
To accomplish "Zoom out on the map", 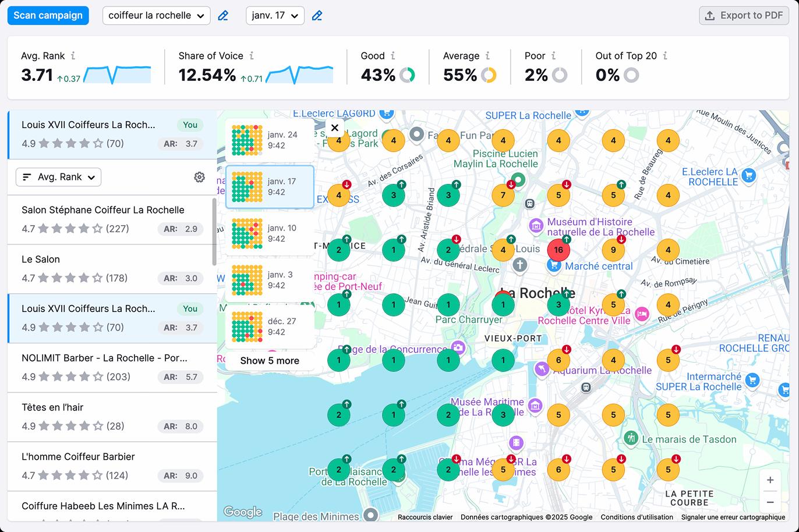I will [x=770, y=502].
